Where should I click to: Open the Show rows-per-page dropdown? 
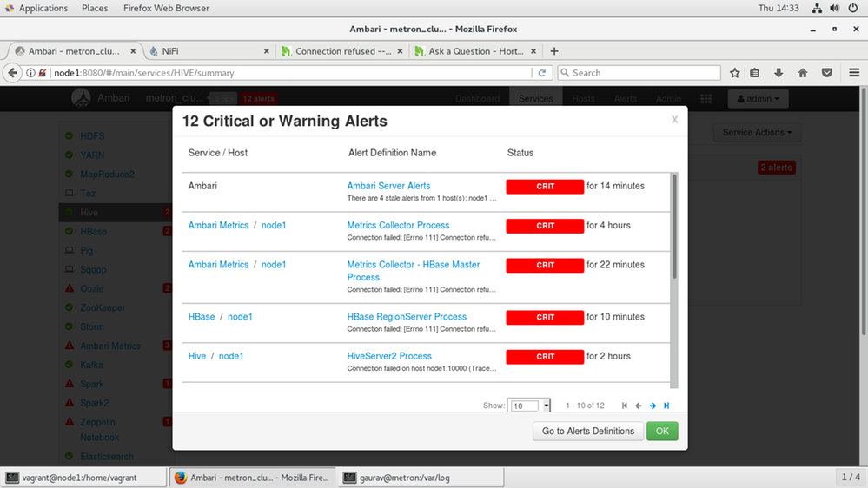[x=528, y=406]
